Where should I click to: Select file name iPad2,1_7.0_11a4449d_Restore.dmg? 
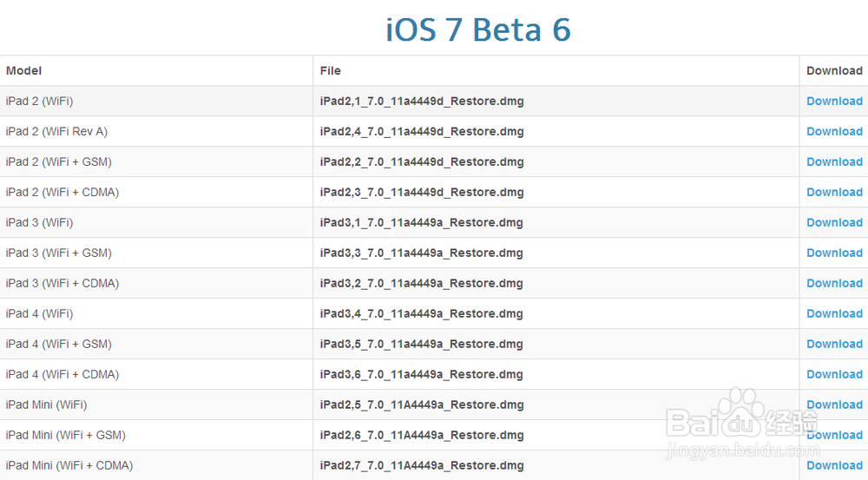pos(422,102)
